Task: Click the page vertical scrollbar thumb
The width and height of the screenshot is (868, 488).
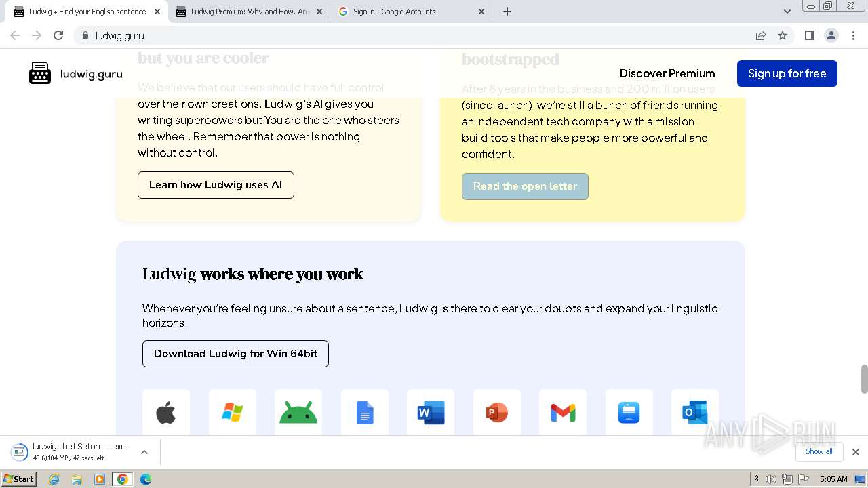Action: point(864,379)
